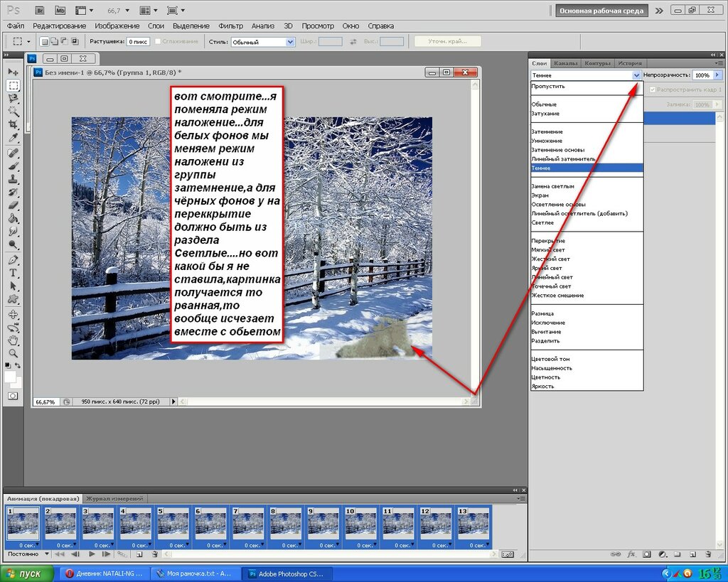Enable the Сглаживание checkbox
The width and height of the screenshot is (728, 582).
click(158, 42)
